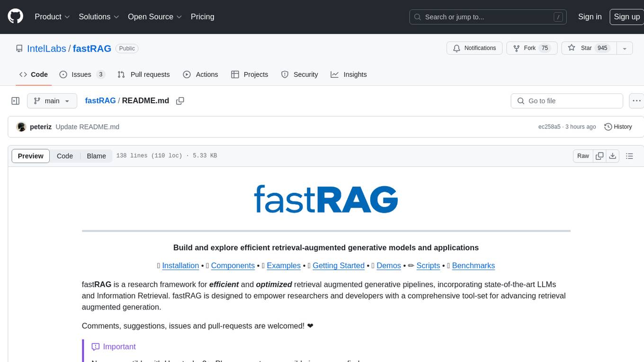The width and height of the screenshot is (644, 362).
Task: Click the Important callout heading
Action: (x=114, y=347)
